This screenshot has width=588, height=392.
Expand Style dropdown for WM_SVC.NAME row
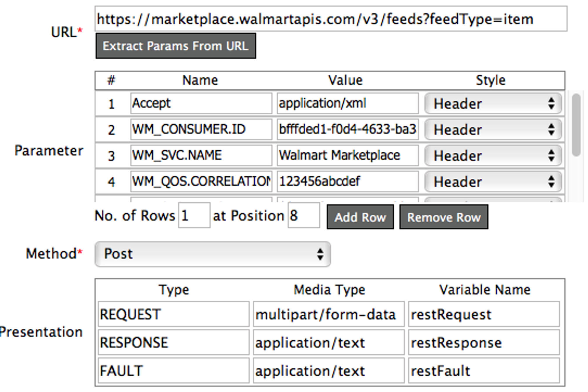(x=493, y=156)
